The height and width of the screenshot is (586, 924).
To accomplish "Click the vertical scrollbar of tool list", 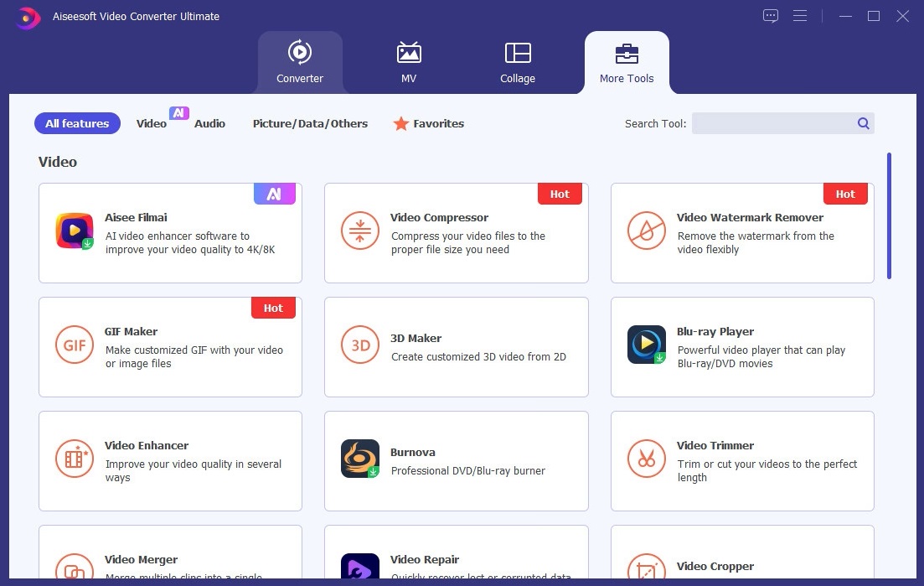I will (889, 215).
